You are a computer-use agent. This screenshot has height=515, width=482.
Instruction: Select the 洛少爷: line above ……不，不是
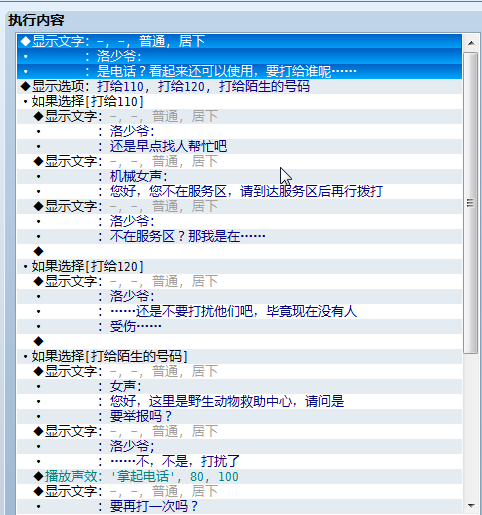coord(239,446)
